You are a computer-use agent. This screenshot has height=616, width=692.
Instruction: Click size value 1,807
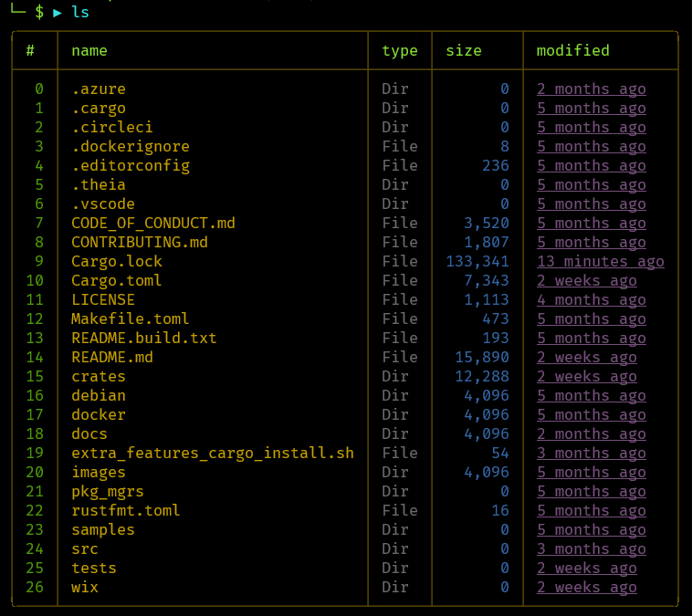point(487,242)
